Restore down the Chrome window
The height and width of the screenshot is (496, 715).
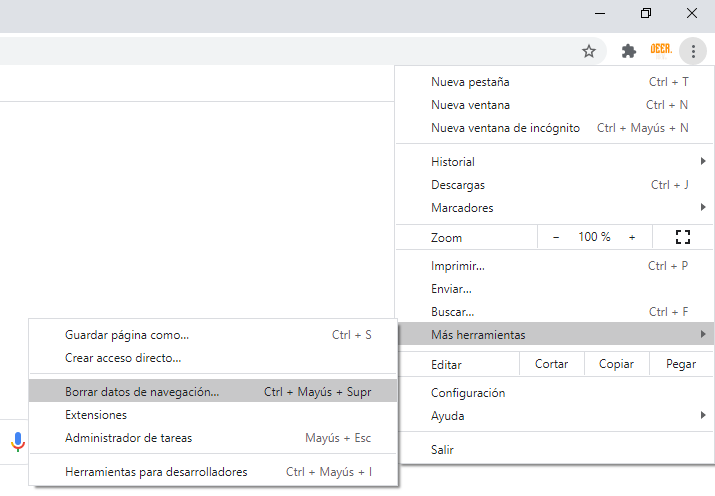(646, 13)
